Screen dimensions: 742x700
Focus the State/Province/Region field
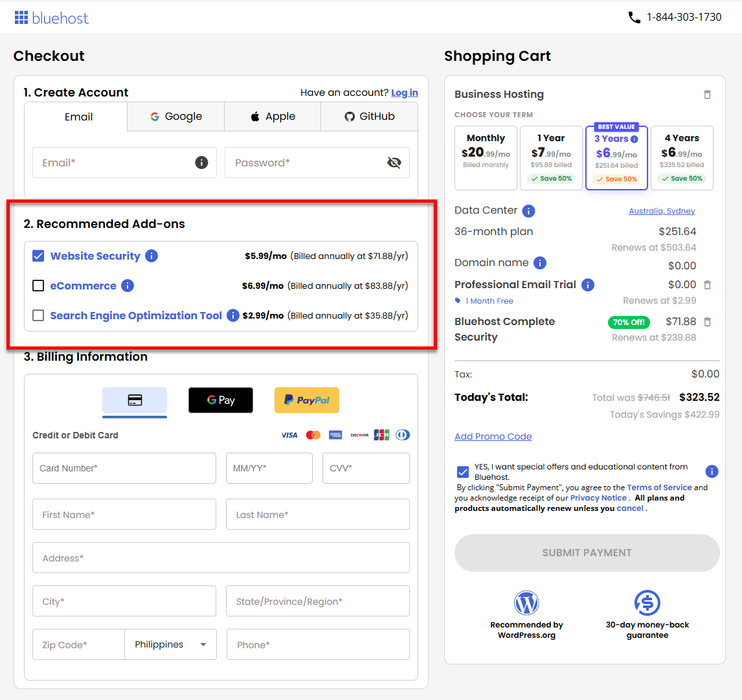(318, 601)
